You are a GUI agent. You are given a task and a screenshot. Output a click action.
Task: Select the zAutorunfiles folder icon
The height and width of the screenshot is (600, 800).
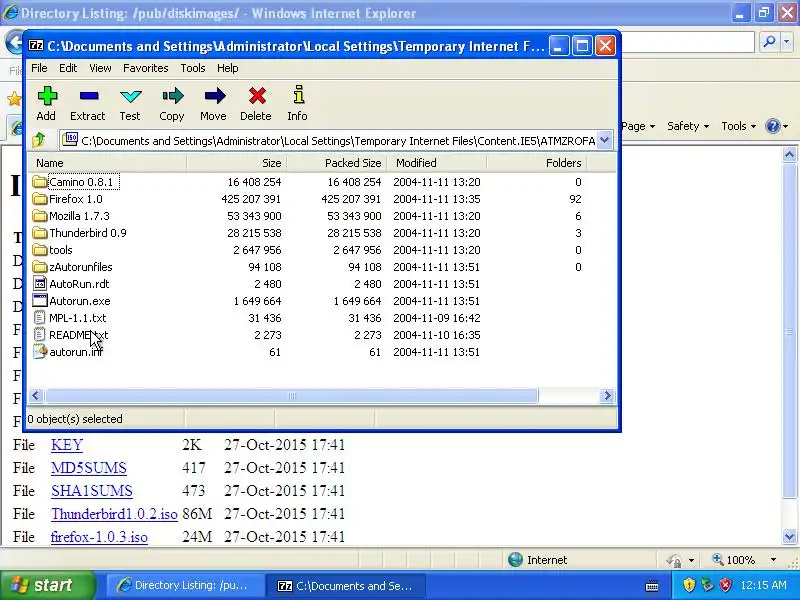tap(40, 267)
